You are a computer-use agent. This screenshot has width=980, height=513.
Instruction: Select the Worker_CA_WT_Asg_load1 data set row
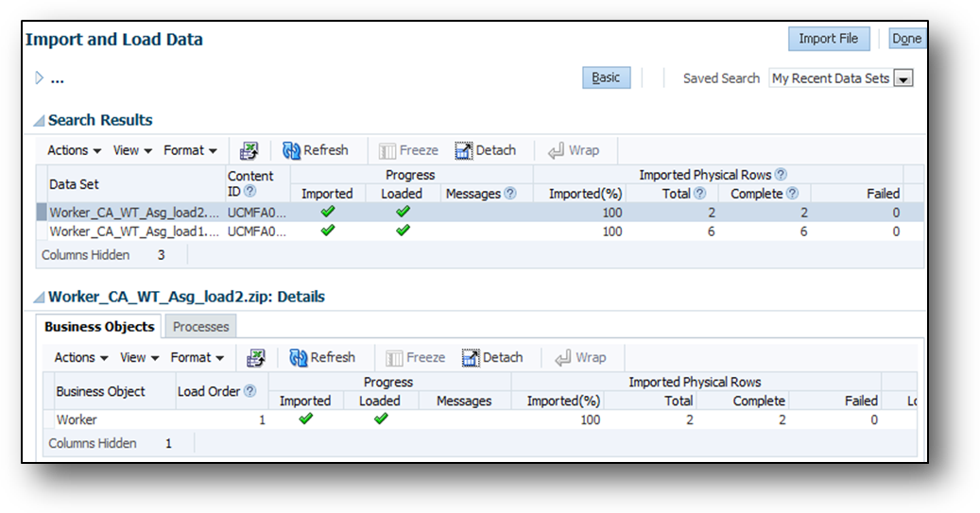(132, 231)
